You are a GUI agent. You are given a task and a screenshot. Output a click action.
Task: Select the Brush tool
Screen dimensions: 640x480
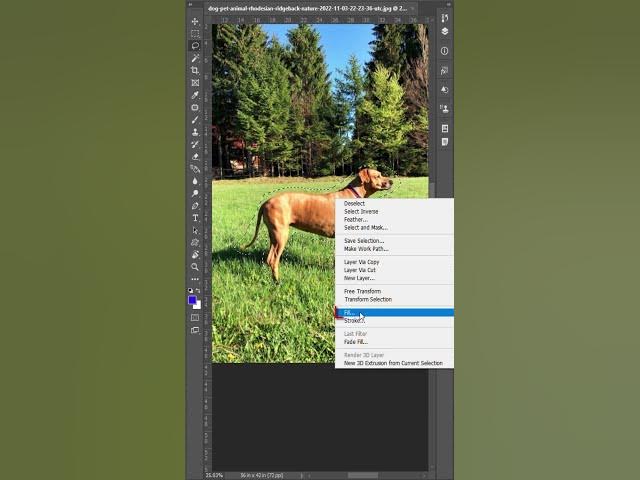[x=195, y=120]
